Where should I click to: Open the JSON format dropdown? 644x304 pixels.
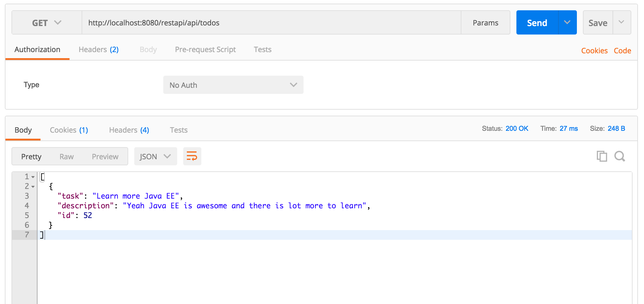(155, 156)
